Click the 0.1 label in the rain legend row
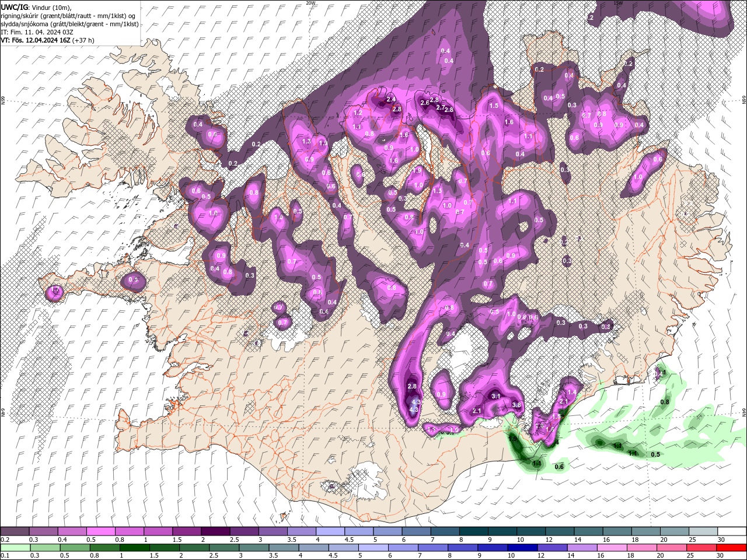The height and width of the screenshot is (560, 747). pyautogui.click(x=5, y=556)
